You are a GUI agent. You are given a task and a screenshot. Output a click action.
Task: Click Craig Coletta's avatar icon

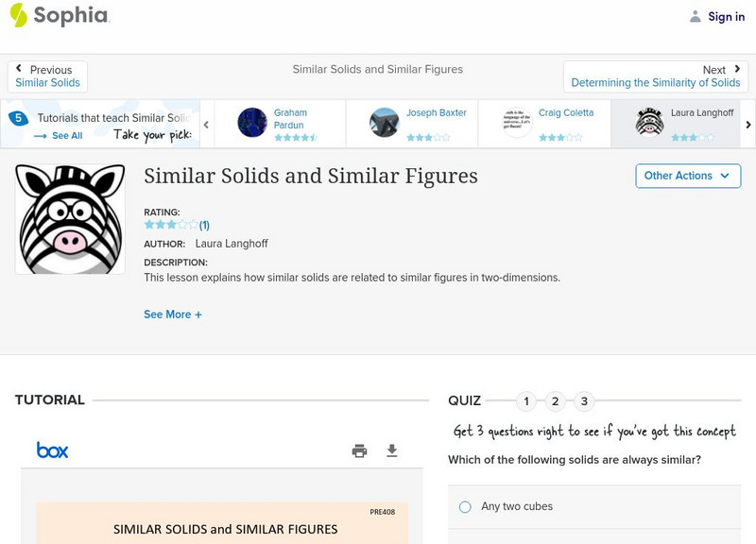tap(517, 123)
